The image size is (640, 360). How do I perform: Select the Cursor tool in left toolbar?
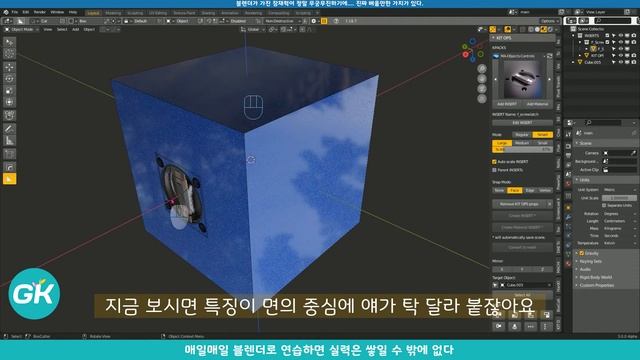(9, 53)
